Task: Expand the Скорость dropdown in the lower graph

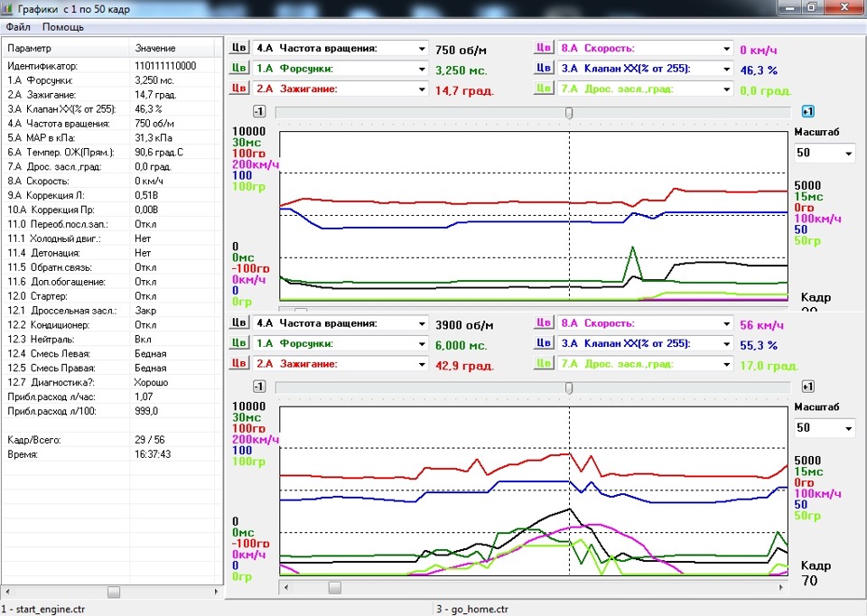Action: click(726, 323)
